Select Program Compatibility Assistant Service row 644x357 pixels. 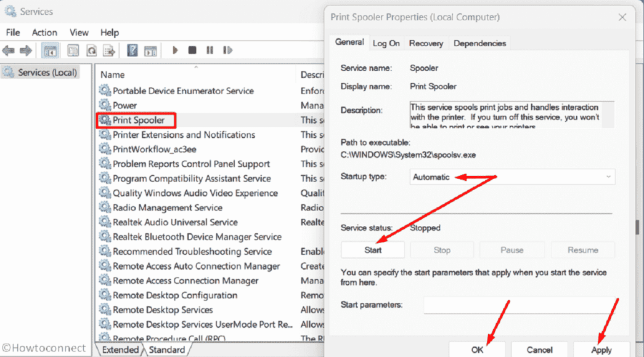point(192,178)
